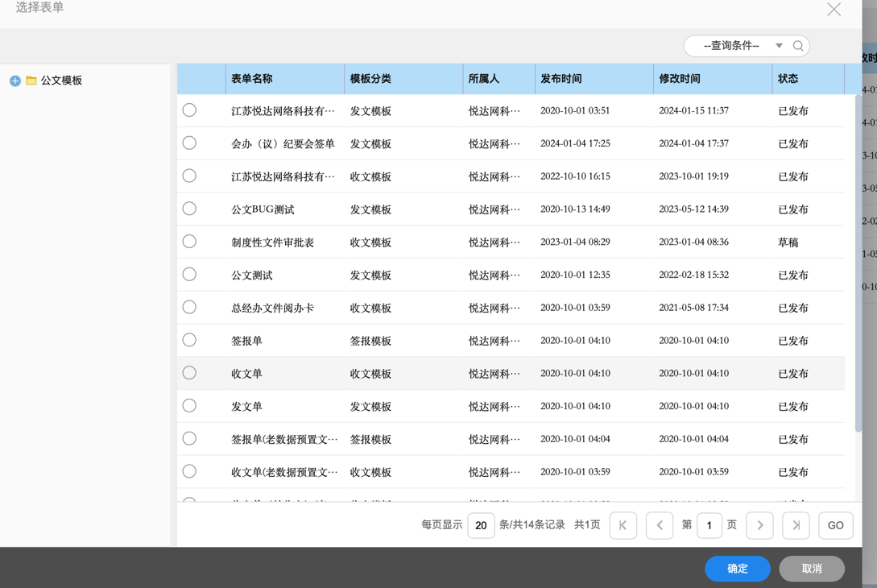Click the page number input field

[709, 525]
